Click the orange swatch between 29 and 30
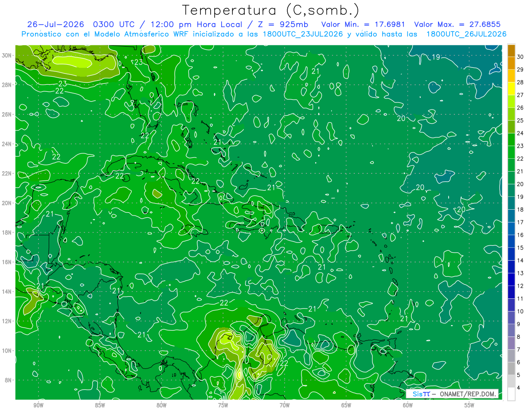Image resolution: width=532 pixels, height=411 pixels. click(511, 63)
